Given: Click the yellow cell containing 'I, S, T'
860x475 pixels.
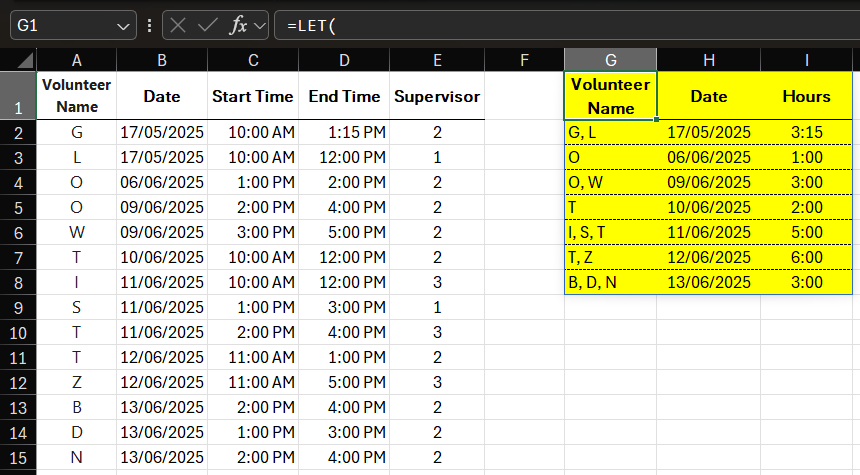Looking at the screenshot, I should coord(610,232).
